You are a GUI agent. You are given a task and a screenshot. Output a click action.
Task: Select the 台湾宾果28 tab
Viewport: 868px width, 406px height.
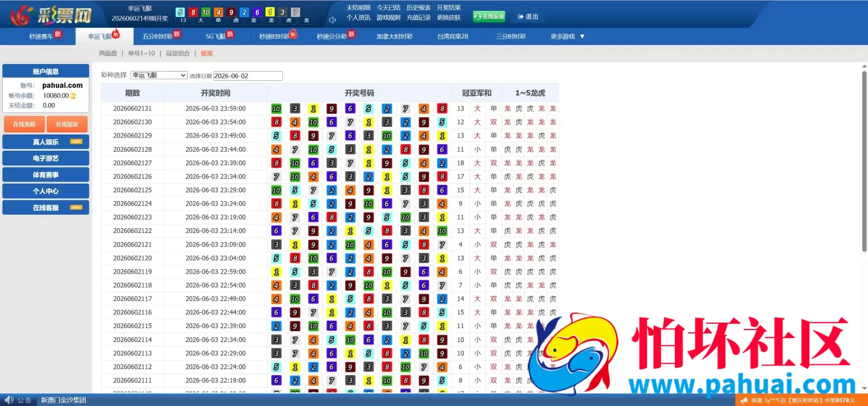click(452, 36)
